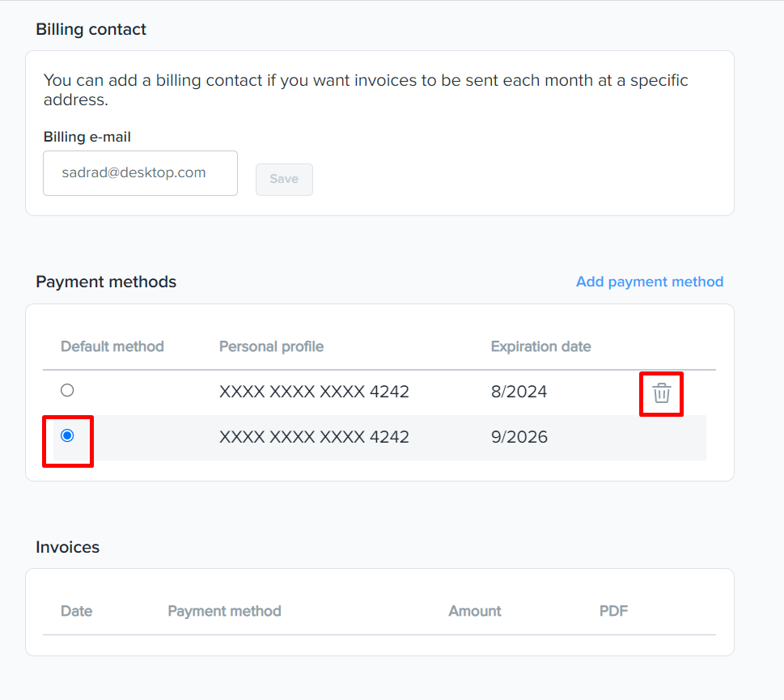784x700 pixels.
Task: Click the 9/2026 expiration date value
Action: [519, 438]
